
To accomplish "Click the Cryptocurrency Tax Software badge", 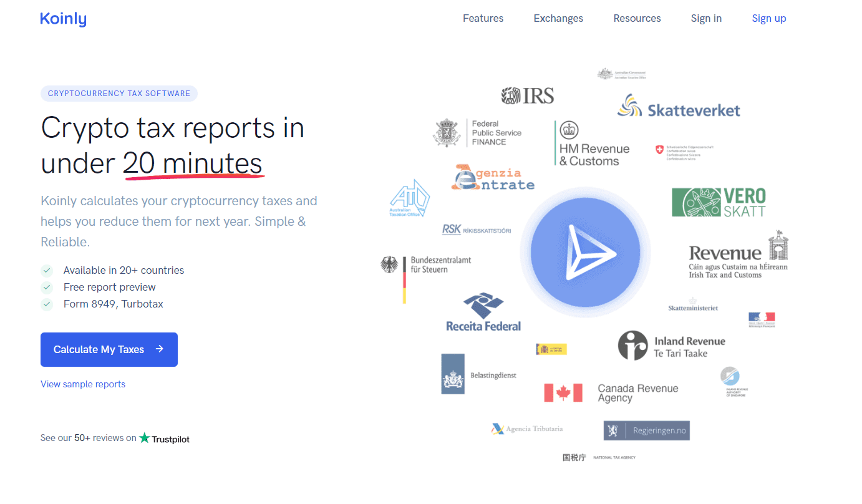I will (119, 94).
